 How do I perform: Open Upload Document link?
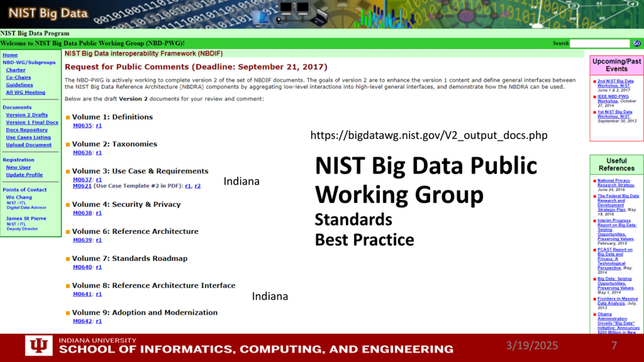(x=29, y=145)
